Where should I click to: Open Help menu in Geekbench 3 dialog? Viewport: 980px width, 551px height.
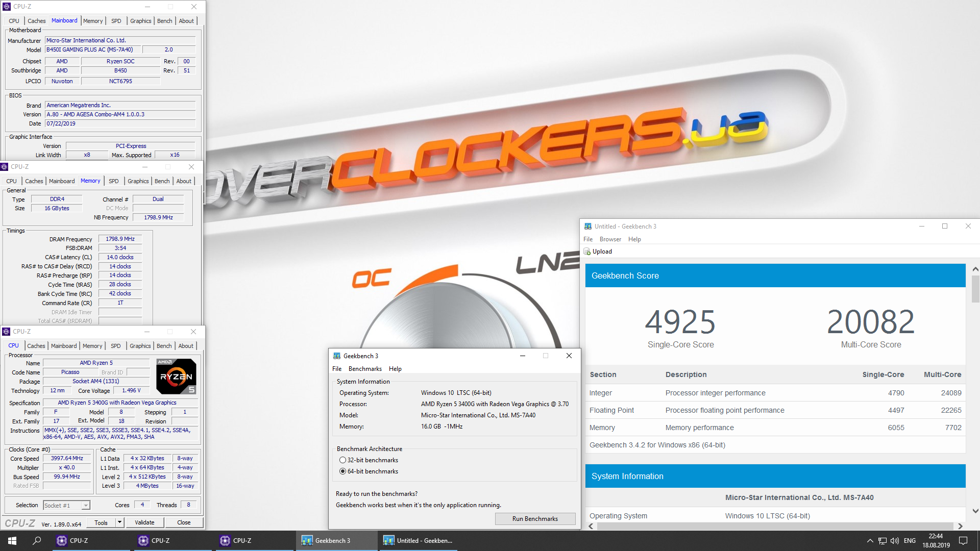(x=395, y=369)
